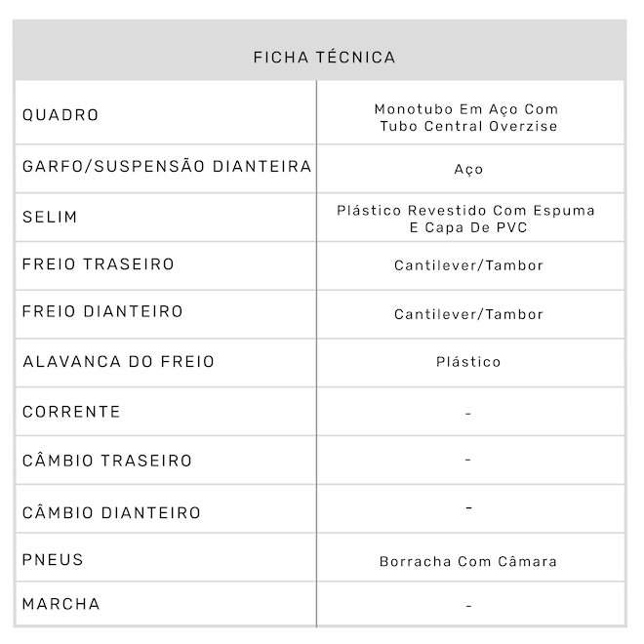Select the Aço fork value
644x644 pixels.
[x=468, y=170]
